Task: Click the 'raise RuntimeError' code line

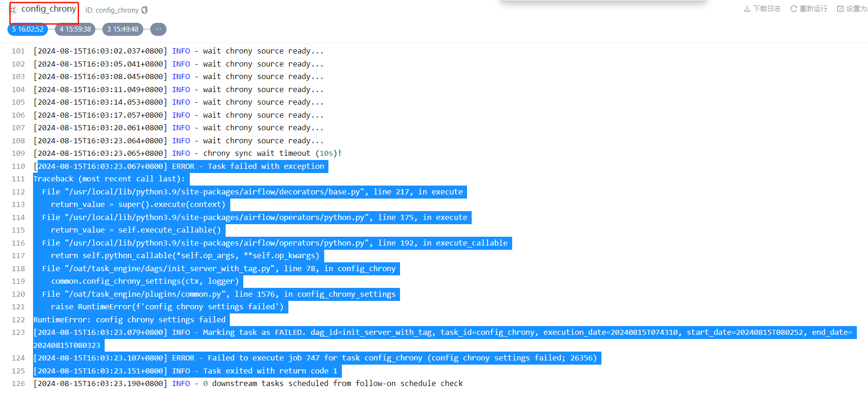Action: pyautogui.click(x=167, y=307)
